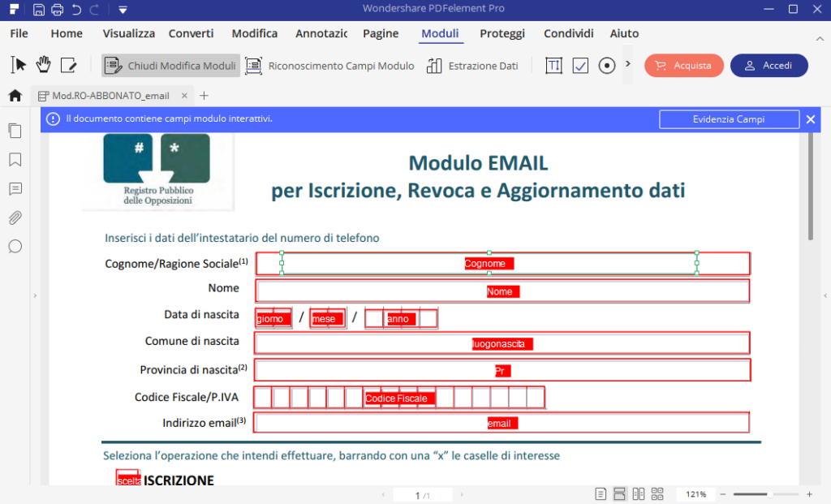Collapse the ribbon toolbar
The image size is (831, 504).
(820, 39)
